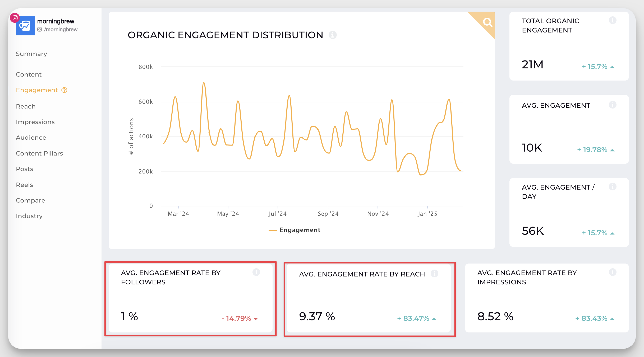
Task: Click the 10K avg. engagement value
Action: (532, 148)
